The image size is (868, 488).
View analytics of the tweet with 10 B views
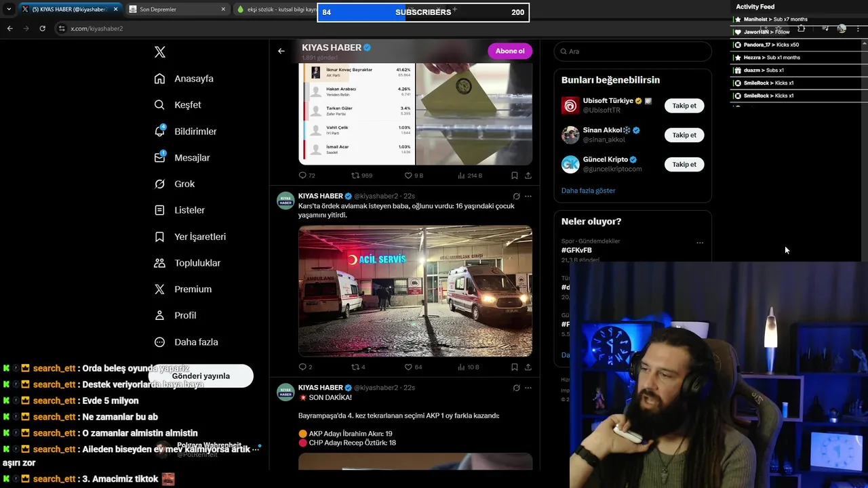[x=469, y=367]
